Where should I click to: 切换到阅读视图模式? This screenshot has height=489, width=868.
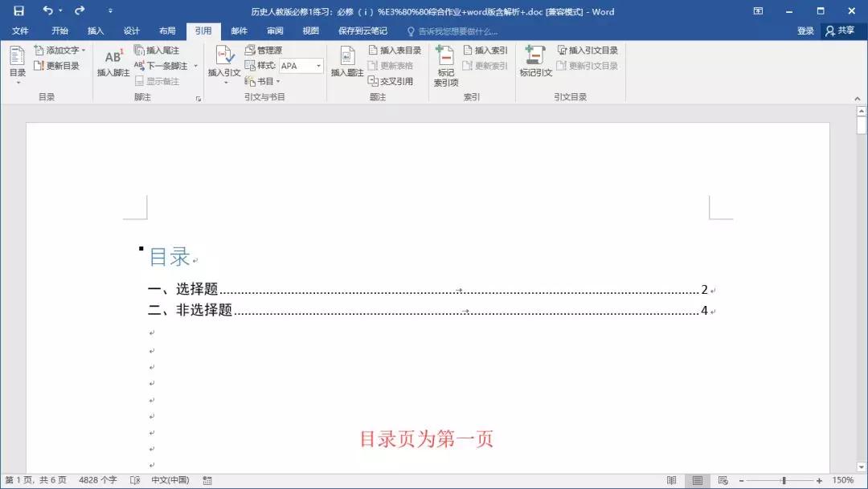coord(672,479)
